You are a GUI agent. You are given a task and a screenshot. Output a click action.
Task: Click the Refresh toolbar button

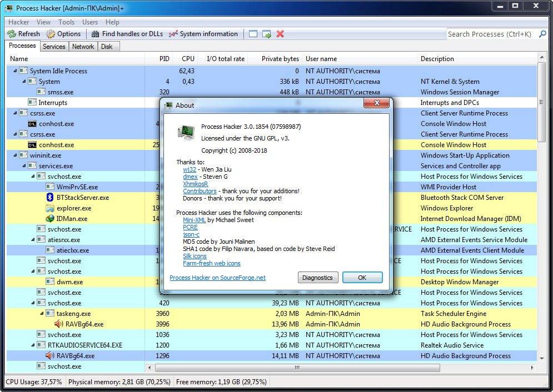[24, 34]
